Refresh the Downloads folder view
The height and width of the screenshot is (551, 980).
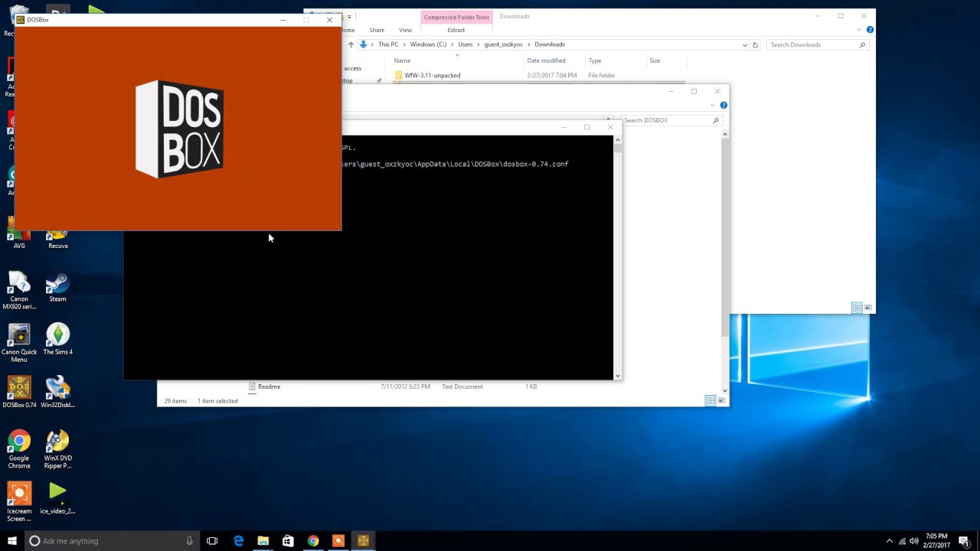755,44
